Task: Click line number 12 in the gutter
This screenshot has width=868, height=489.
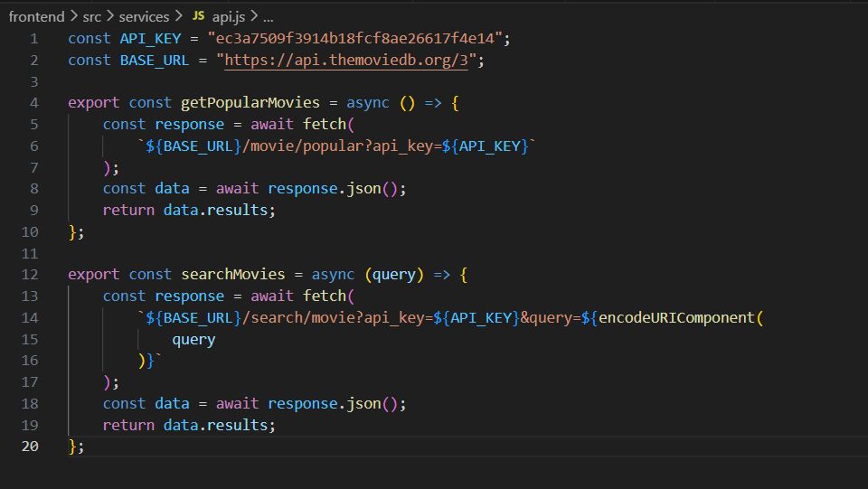Action: tap(30, 274)
